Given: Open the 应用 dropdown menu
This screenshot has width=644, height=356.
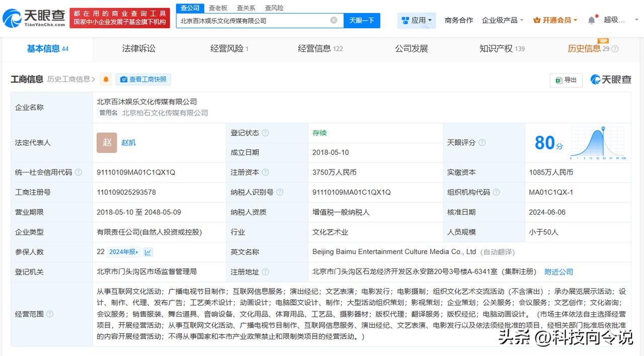Looking at the screenshot, I should (x=417, y=20).
